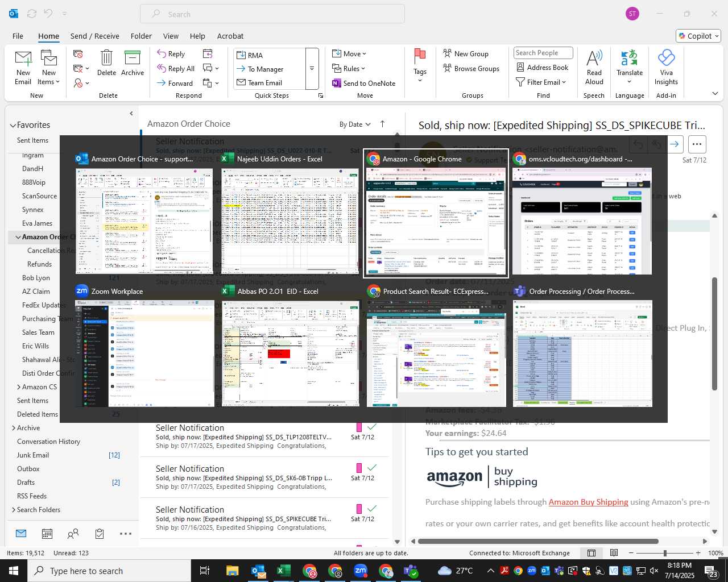728x582 pixels.
Task: Click Reply All in ribbon
Action: pos(176,68)
